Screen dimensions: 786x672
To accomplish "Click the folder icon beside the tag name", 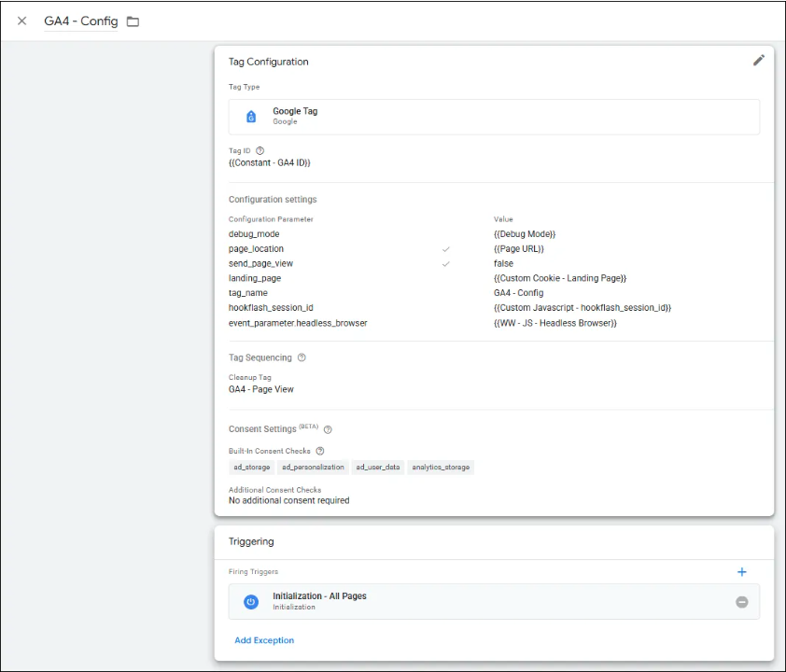I will point(133,21).
